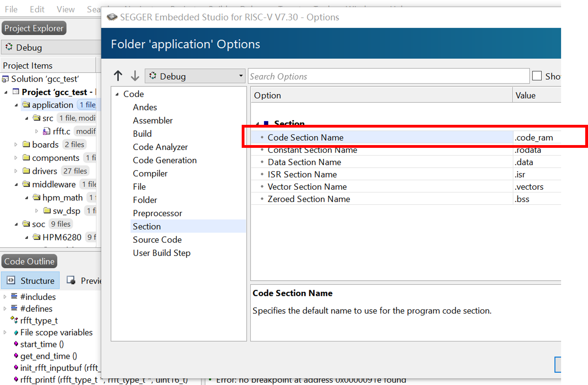Click the HPM6280 folder icon

tap(37, 237)
